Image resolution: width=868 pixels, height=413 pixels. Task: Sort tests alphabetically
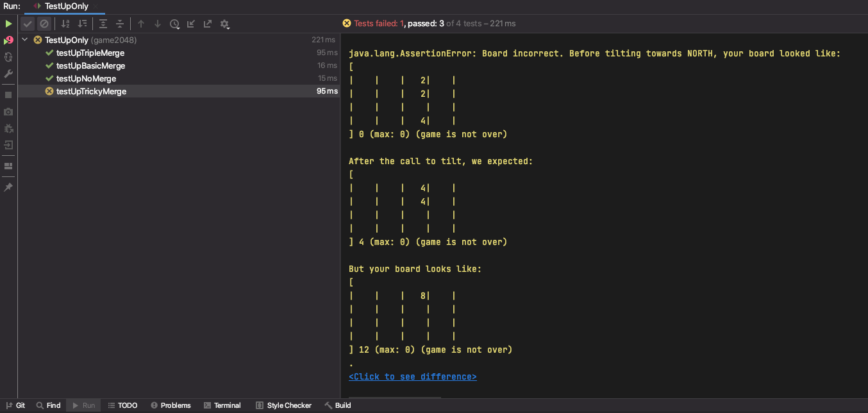65,24
